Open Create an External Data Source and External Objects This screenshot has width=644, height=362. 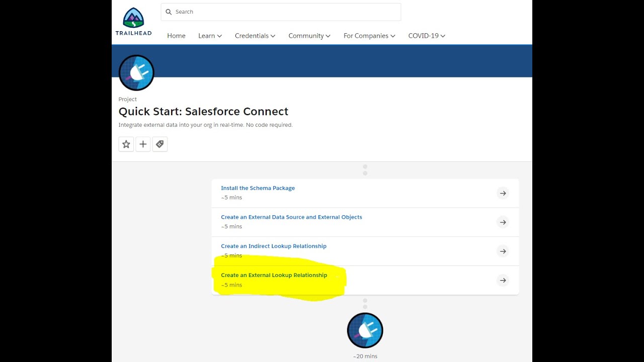click(x=291, y=217)
